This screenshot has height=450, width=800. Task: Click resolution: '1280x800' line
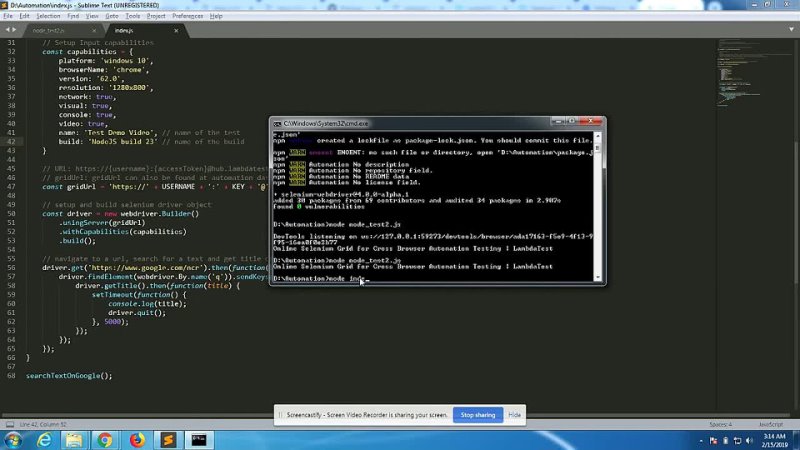tap(106, 88)
